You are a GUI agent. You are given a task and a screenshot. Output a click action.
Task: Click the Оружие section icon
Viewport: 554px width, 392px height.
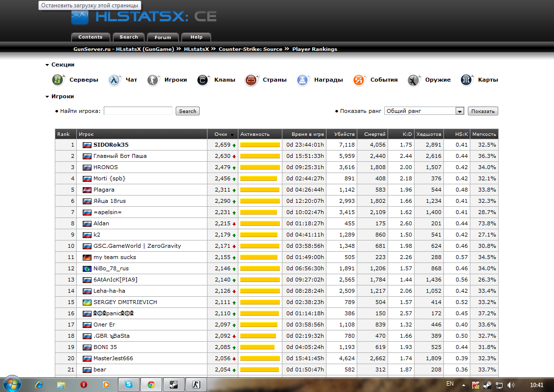(415, 80)
